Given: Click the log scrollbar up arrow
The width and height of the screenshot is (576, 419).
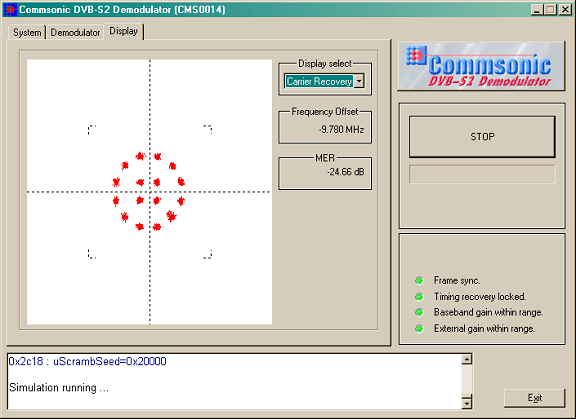Looking at the screenshot, I should pos(467,359).
